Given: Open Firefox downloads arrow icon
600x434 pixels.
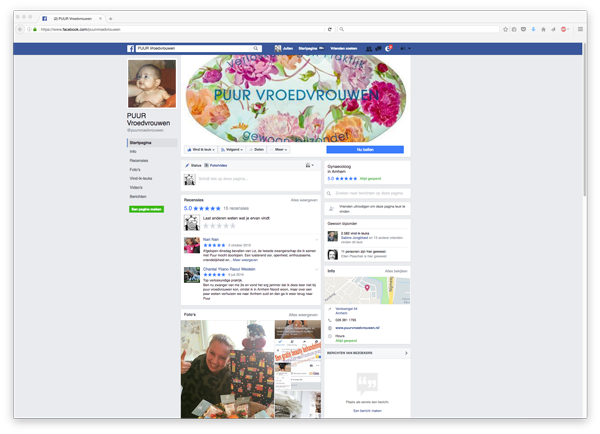Looking at the screenshot, I should point(533,29).
